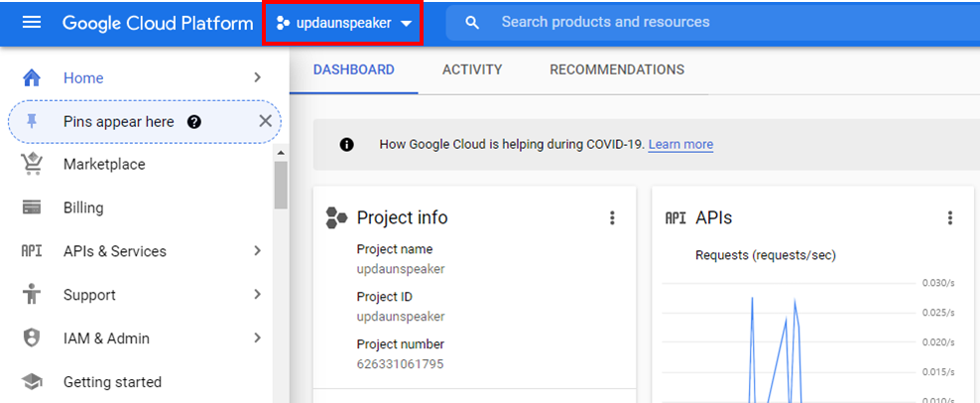Click the IAM & Admin shield icon
Viewport: 980px width, 403px height.
click(x=32, y=337)
